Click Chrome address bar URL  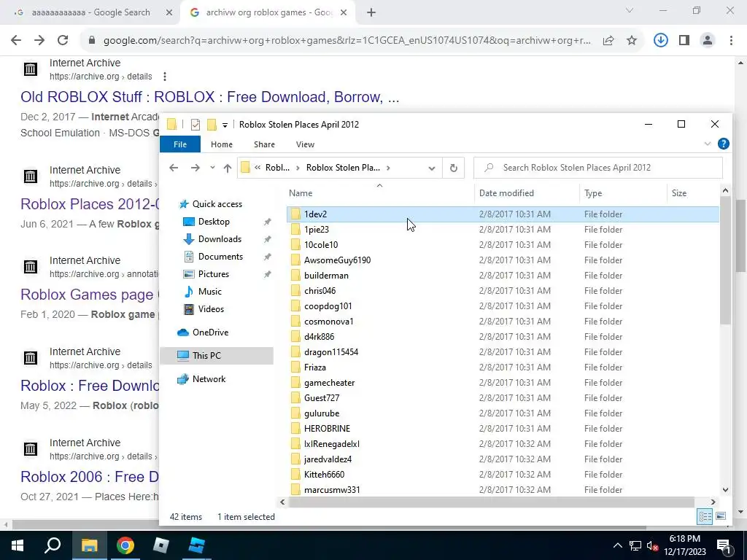347,41
